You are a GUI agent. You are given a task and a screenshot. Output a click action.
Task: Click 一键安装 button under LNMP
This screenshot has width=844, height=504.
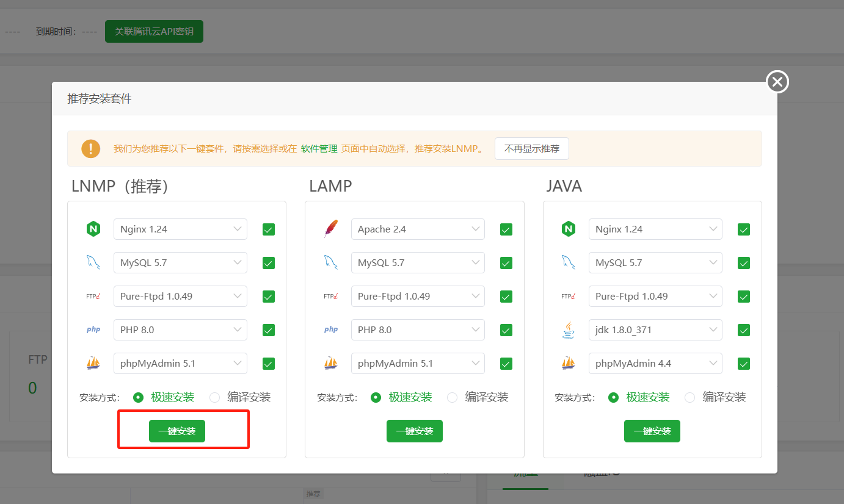point(177,431)
